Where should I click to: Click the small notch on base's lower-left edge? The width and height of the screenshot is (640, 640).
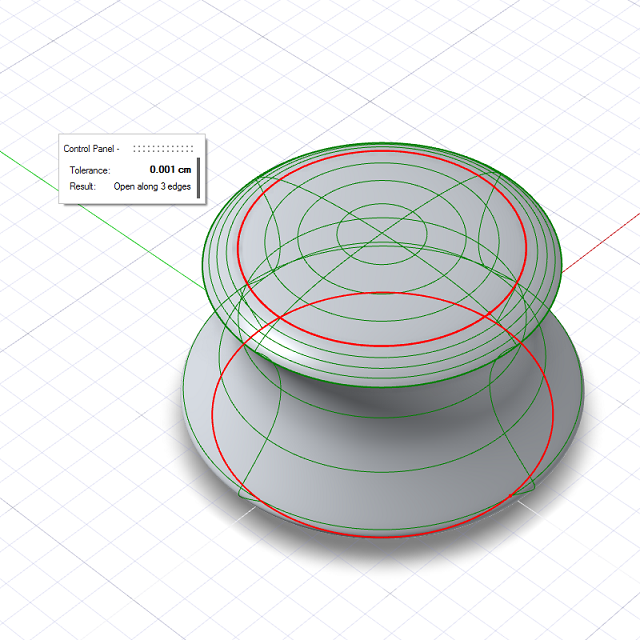click(x=241, y=494)
